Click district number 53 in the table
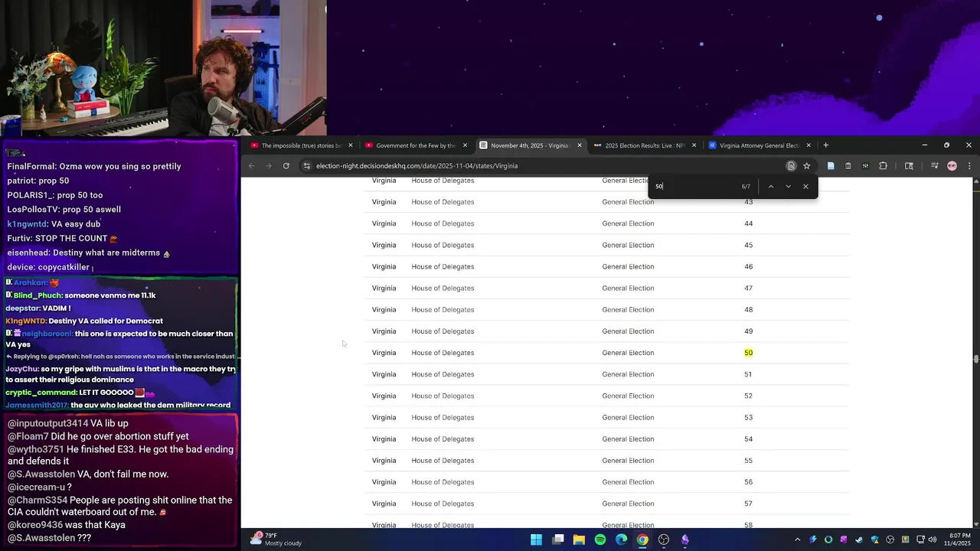This screenshot has width=980, height=551. 749,418
